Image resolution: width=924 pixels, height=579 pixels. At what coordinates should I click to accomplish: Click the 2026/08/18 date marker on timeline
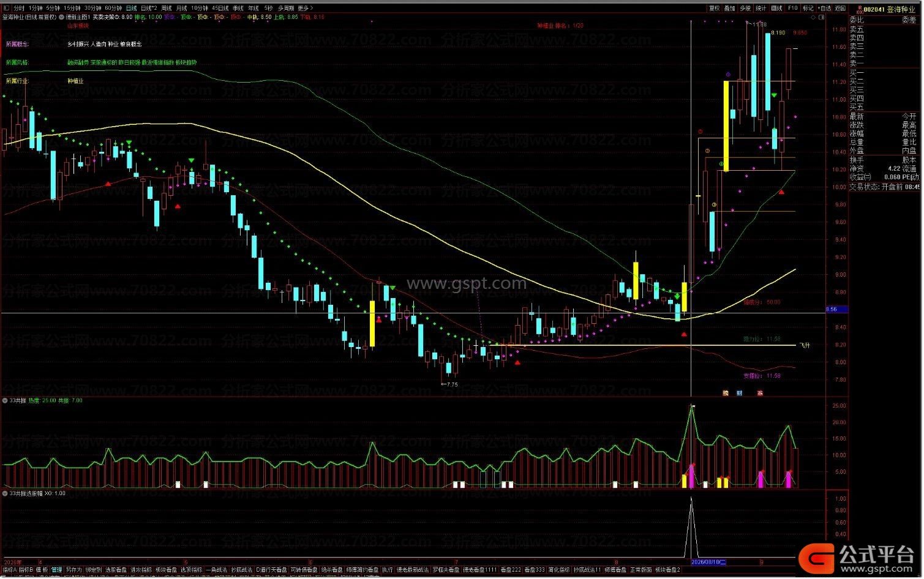point(708,561)
